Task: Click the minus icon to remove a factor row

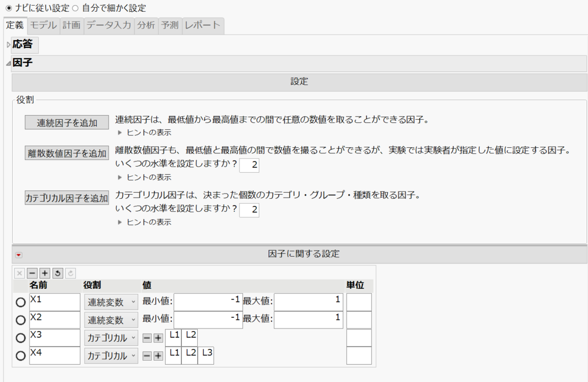Action: click(x=32, y=274)
